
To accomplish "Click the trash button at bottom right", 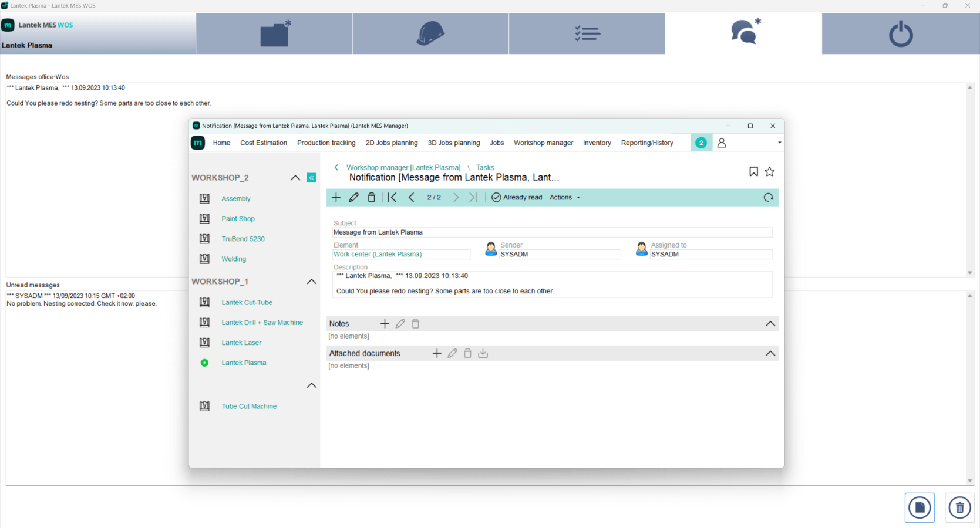I will pos(959,507).
